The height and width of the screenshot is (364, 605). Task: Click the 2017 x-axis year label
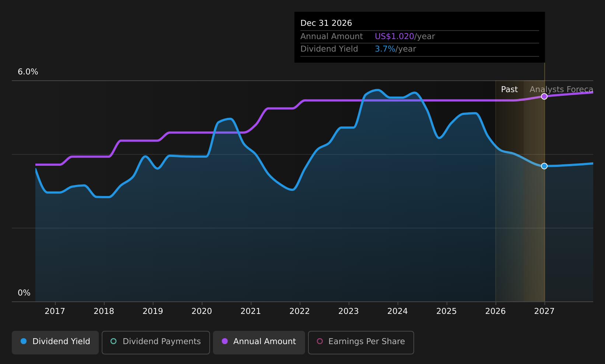(55, 311)
